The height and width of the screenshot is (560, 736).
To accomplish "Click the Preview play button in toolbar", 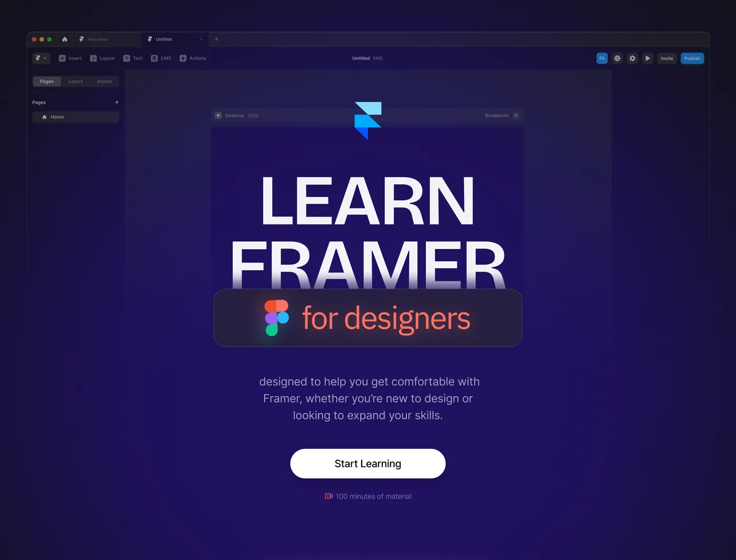I will tap(648, 58).
